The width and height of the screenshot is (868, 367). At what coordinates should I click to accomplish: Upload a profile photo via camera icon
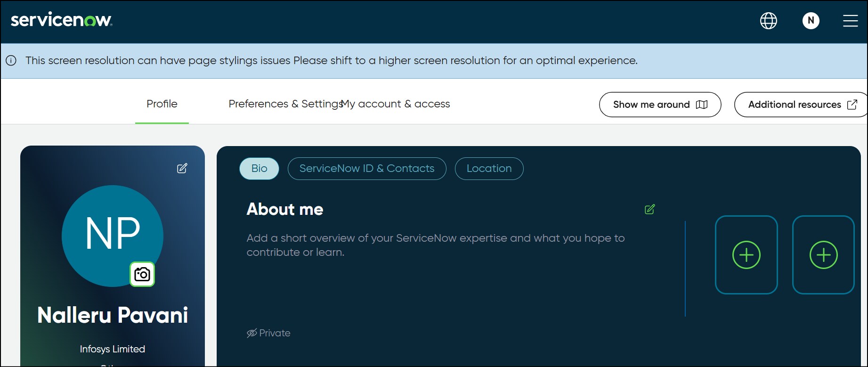[142, 274]
